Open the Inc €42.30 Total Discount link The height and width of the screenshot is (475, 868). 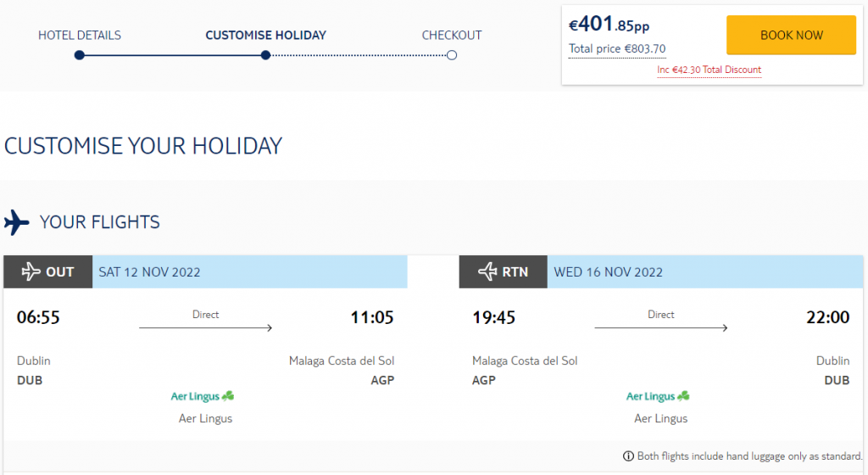click(x=709, y=70)
